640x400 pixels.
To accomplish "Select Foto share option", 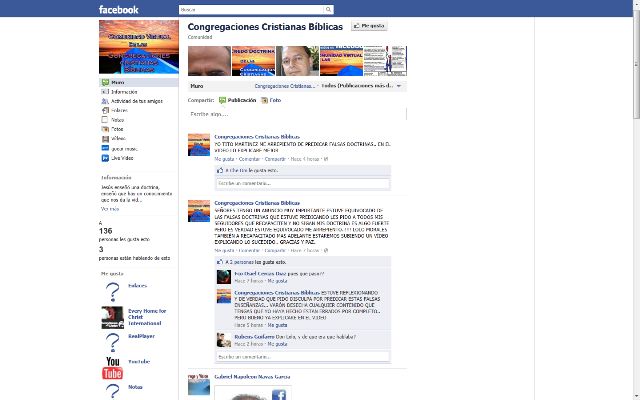I will point(270,100).
